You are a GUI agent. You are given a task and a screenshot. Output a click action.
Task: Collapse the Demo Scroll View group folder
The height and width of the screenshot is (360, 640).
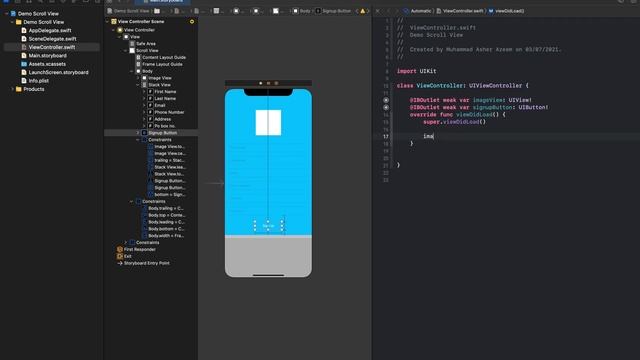pos(12,22)
